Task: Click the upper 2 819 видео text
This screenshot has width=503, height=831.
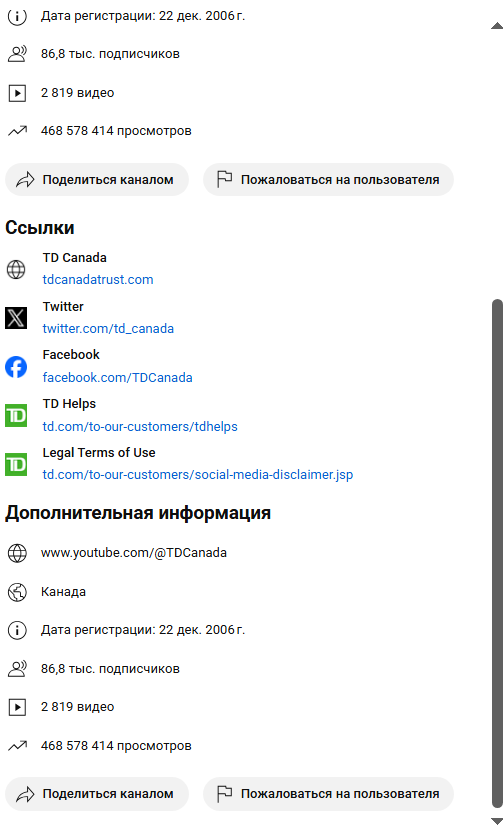Action: click(x=77, y=93)
